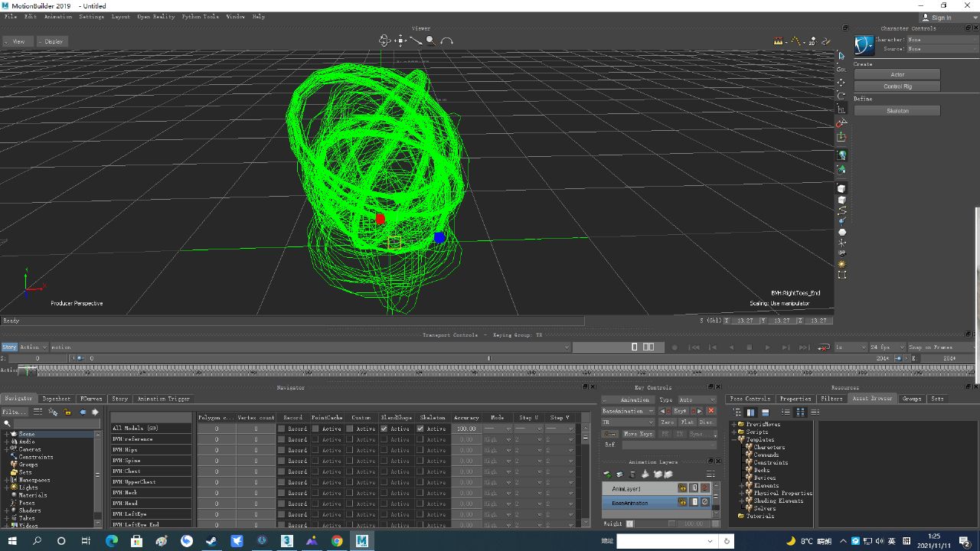The image size is (980, 551).
Task: Click the lock icon in Navigator toolbar
Action: coord(67,412)
